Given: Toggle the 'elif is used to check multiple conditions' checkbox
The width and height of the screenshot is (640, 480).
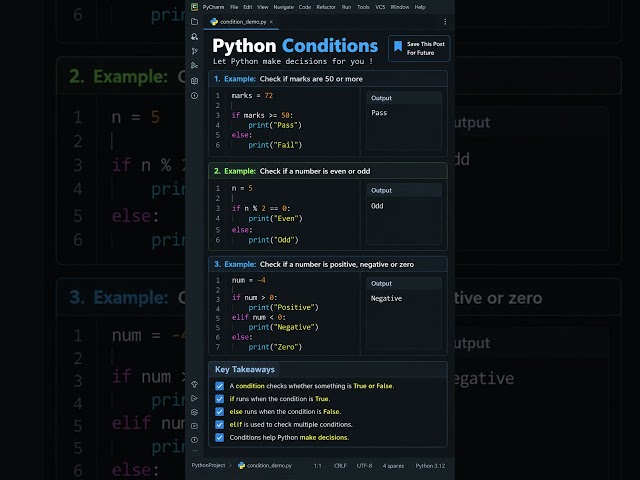Looking at the screenshot, I should [220, 424].
